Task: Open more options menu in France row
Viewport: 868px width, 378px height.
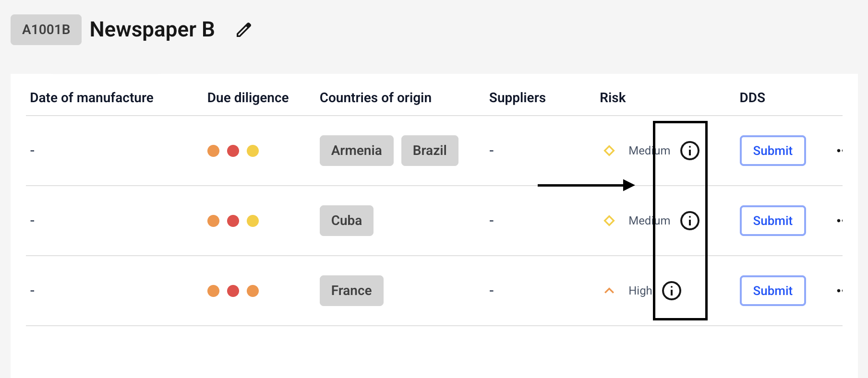Action: coord(839,291)
